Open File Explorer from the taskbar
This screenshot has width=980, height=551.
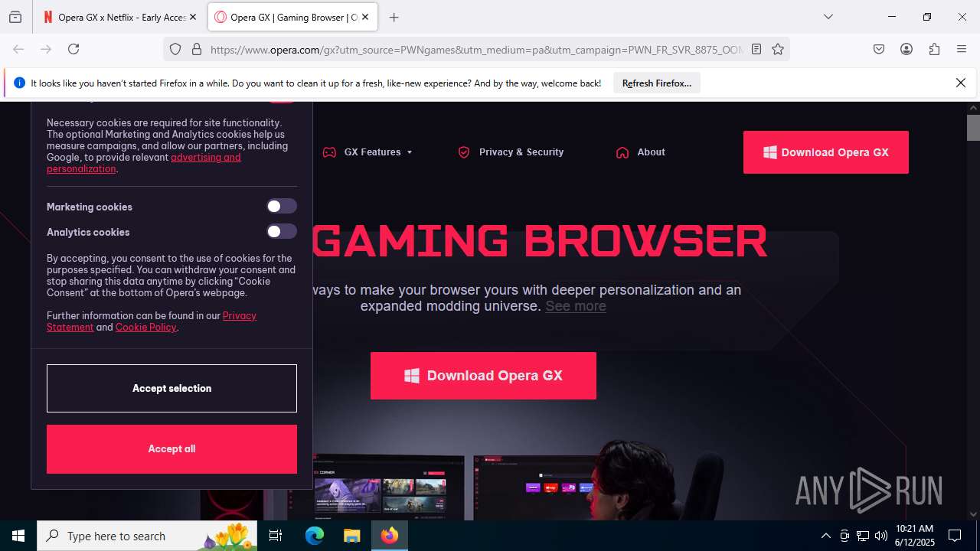click(351, 536)
